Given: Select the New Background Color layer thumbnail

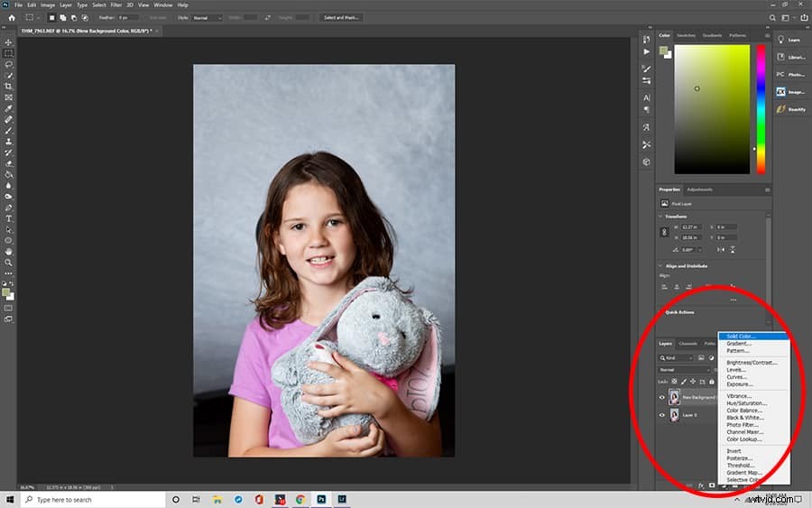Looking at the screenshot, I should click(674, 397).
